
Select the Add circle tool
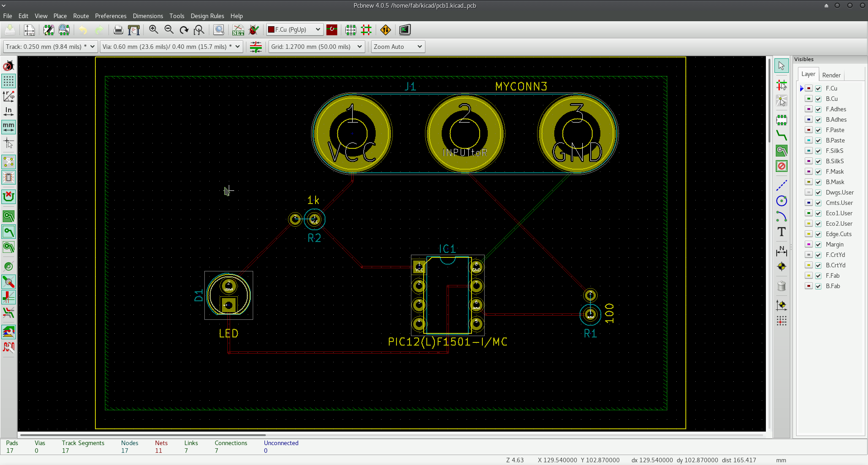coord(782,201)
